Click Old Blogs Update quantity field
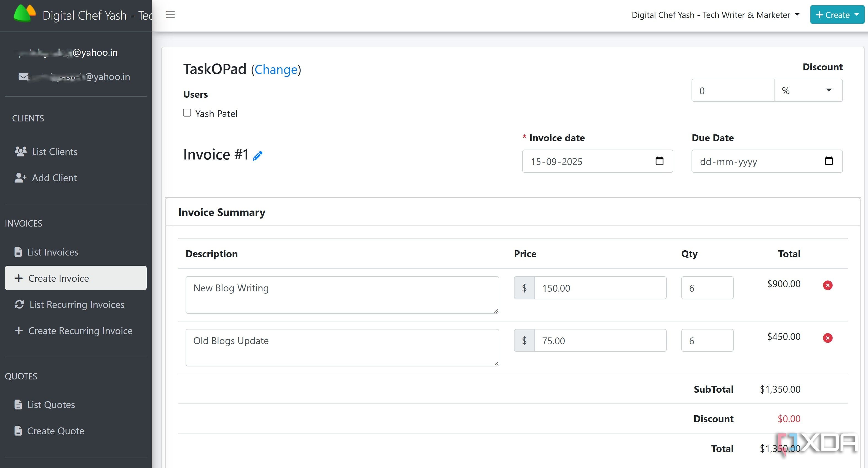 [707, 340]
